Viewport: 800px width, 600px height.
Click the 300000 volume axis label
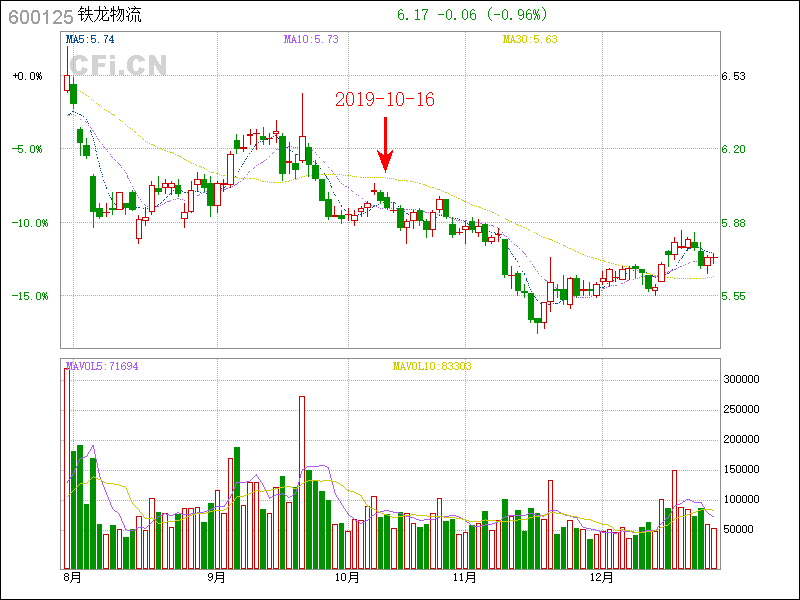pyautogui.click(x=743, y=380)
